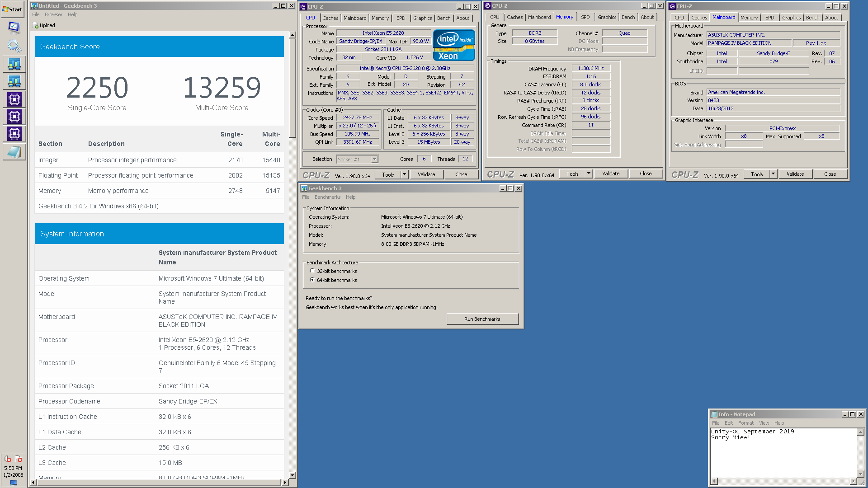Switch to Bench tab in CPU-tab CPU-Z window
Screen dimensions: 868x488
click(443, 18)
